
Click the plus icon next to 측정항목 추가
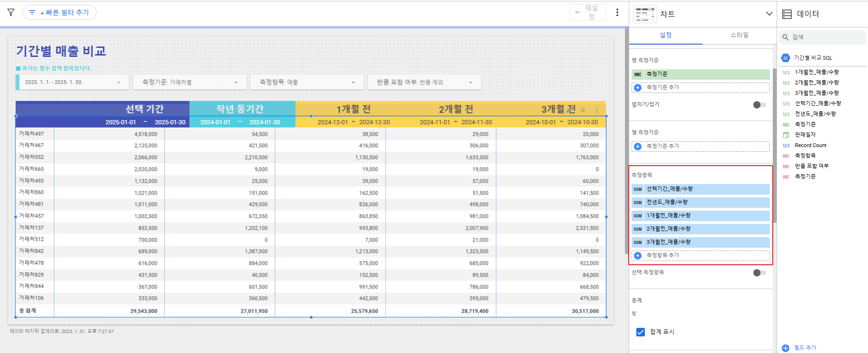[638, 255]
